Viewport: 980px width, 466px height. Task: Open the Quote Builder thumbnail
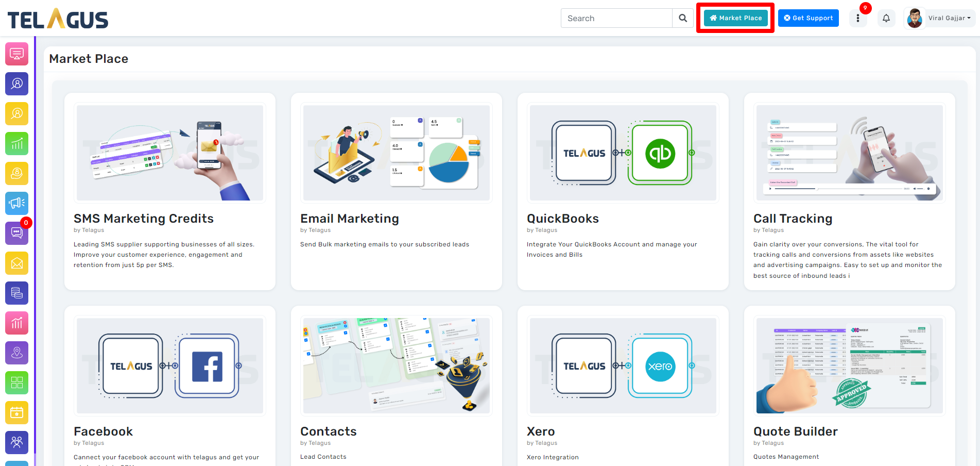pyautogui.click(x=850, y=365)
